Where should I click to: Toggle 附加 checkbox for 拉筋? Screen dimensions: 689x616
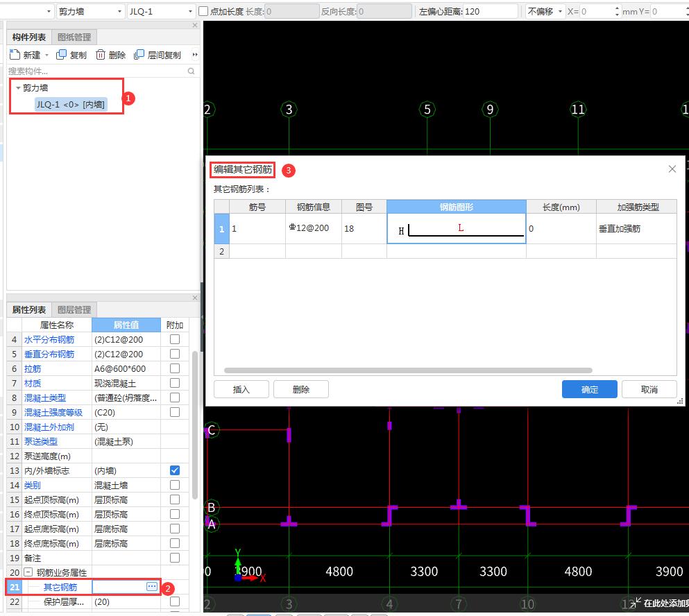click(x=175, y=368)
